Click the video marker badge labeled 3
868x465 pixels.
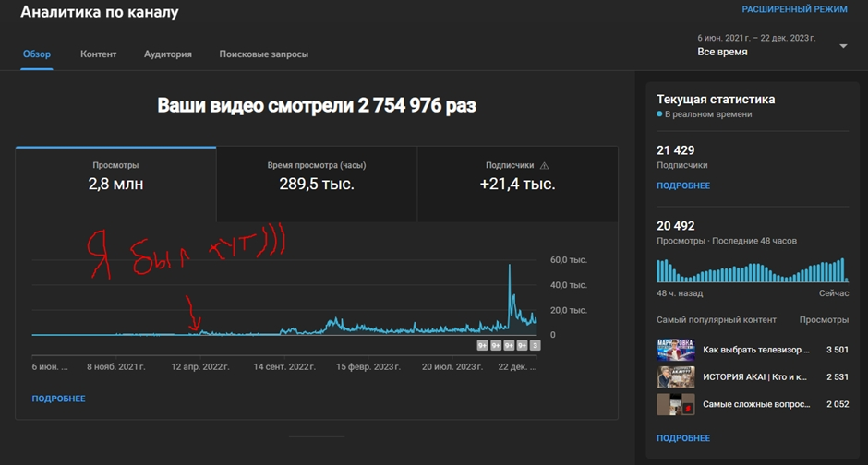[x=535, y=346]
